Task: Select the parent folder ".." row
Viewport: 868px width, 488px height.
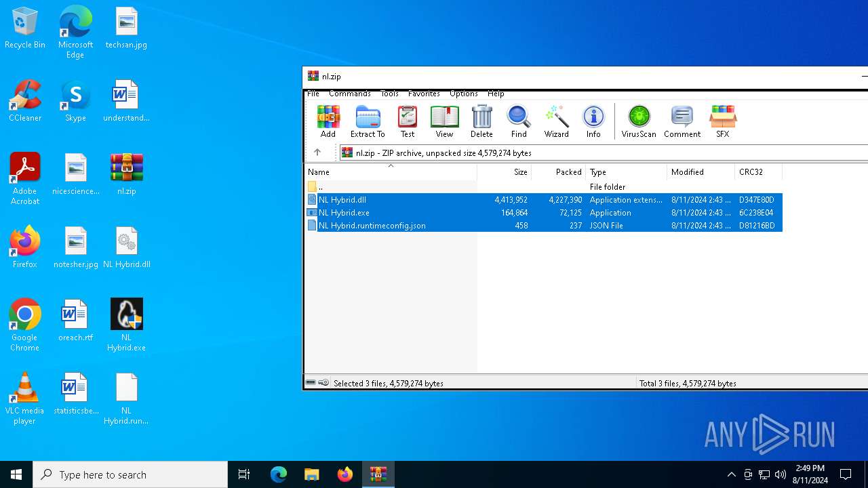Action: point(543,186)
